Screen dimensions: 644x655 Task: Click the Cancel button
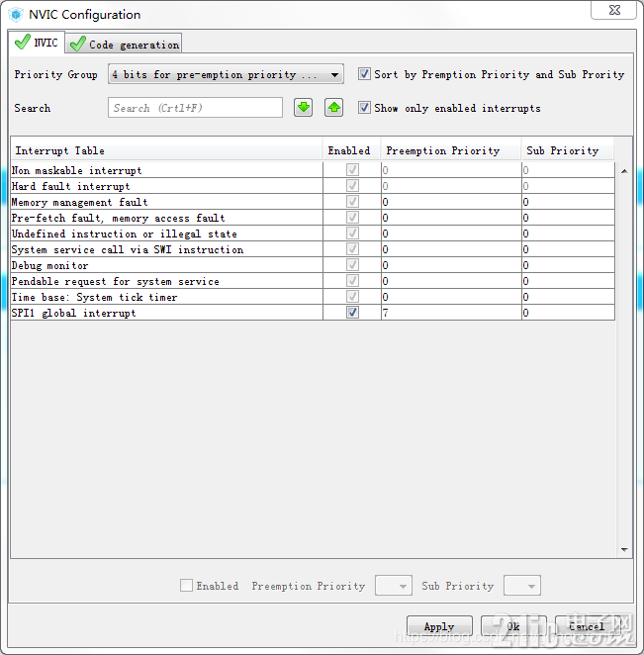588,626
